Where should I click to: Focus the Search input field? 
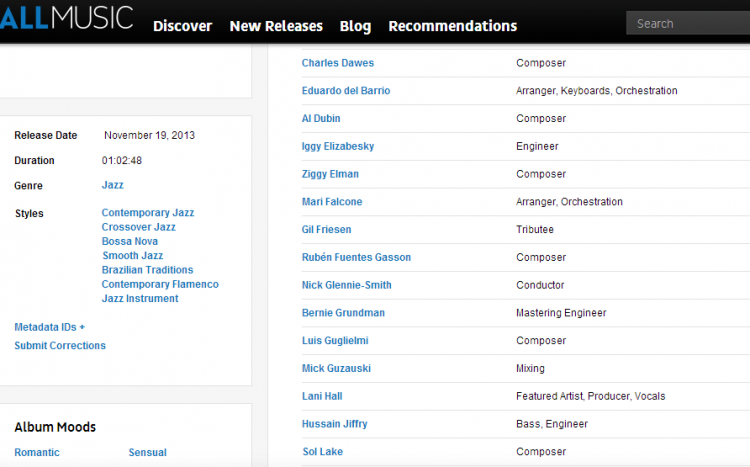click(x=690, y=23)
